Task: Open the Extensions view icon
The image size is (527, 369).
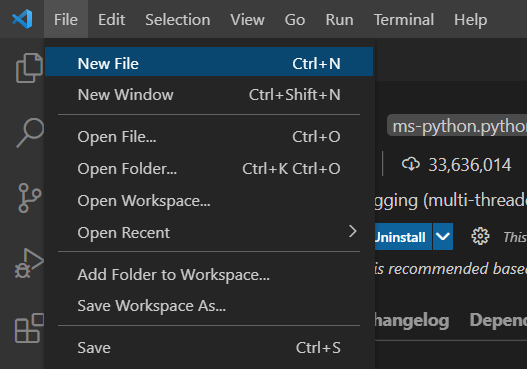Action: (29, 328)
